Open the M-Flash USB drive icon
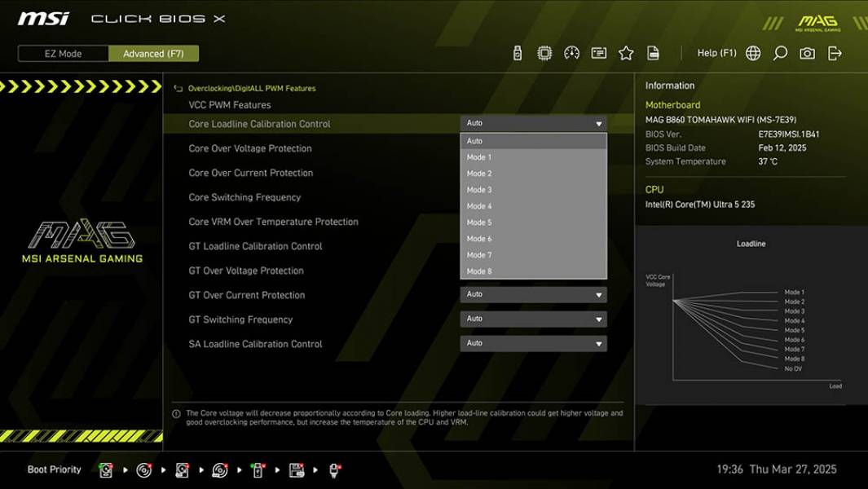This screenshot has height=489, width=868. [x=517, y=53]
